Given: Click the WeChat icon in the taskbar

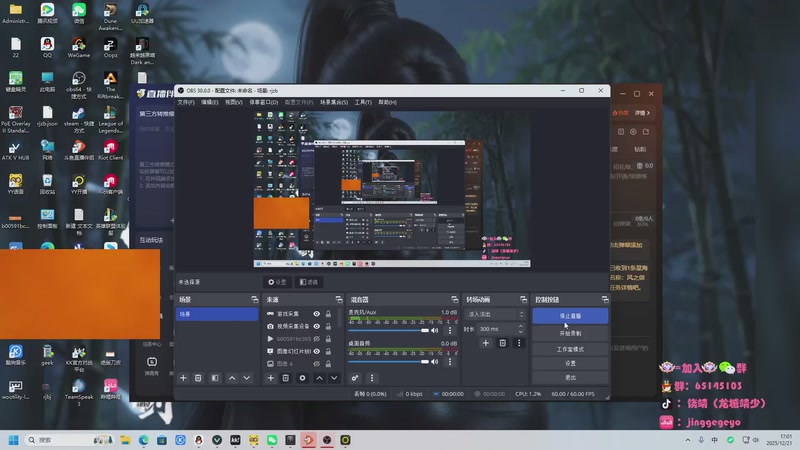Looking at the screenshot, I should (x=272, y=440).
